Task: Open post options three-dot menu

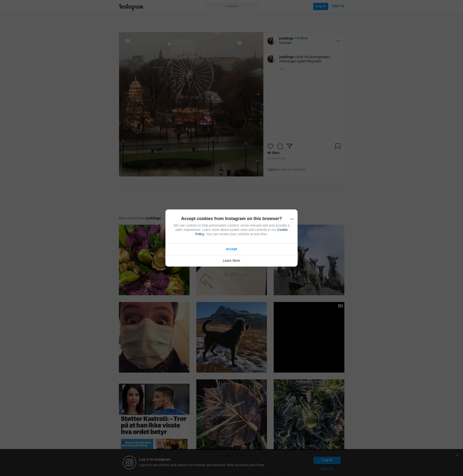Action: 338,41
